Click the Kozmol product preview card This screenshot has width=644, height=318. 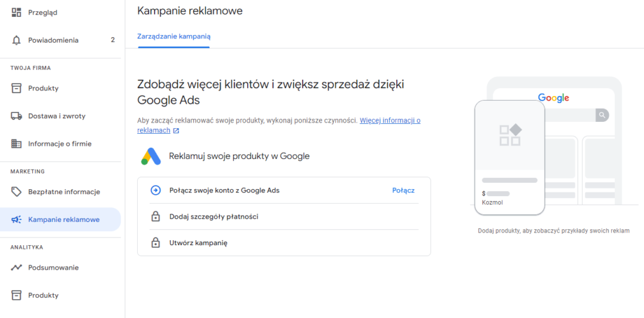click(x=509, y=158)
